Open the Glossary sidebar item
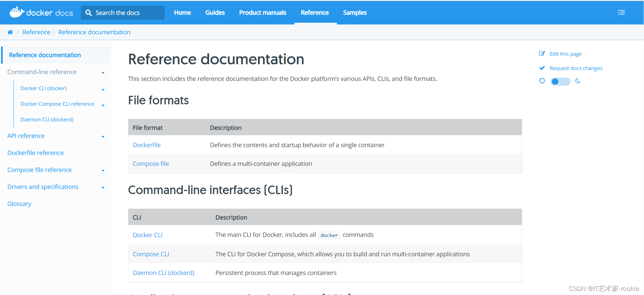This screenshot has height=295, width=644. pos(19,204)
